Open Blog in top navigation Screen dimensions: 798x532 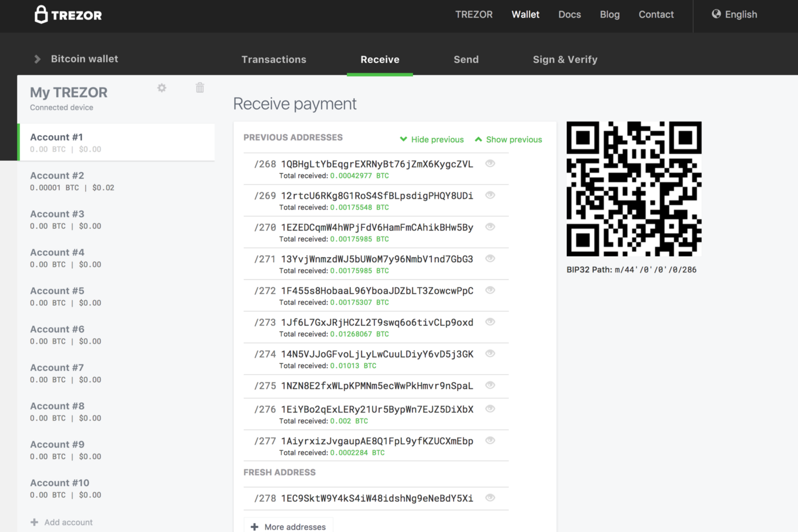tap(609, 15)
